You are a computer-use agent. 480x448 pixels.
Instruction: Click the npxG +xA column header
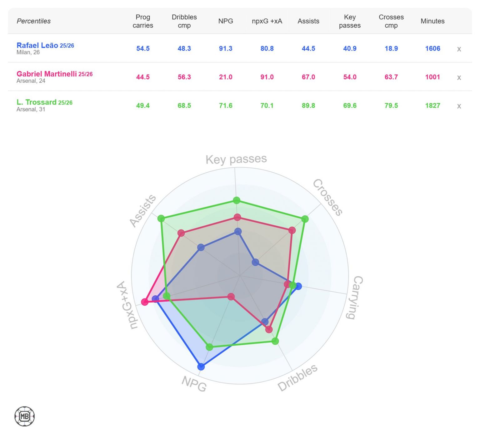coord(267,21)
